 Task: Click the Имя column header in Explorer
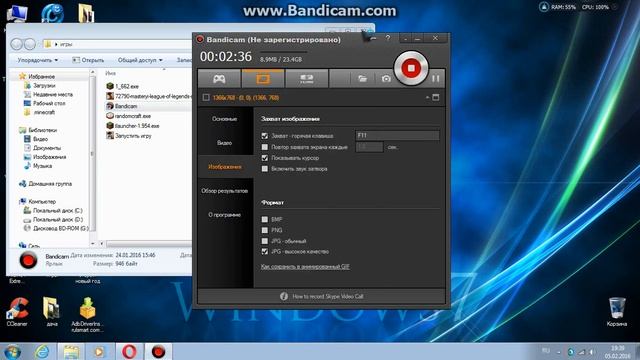click(x=110, y=73)
